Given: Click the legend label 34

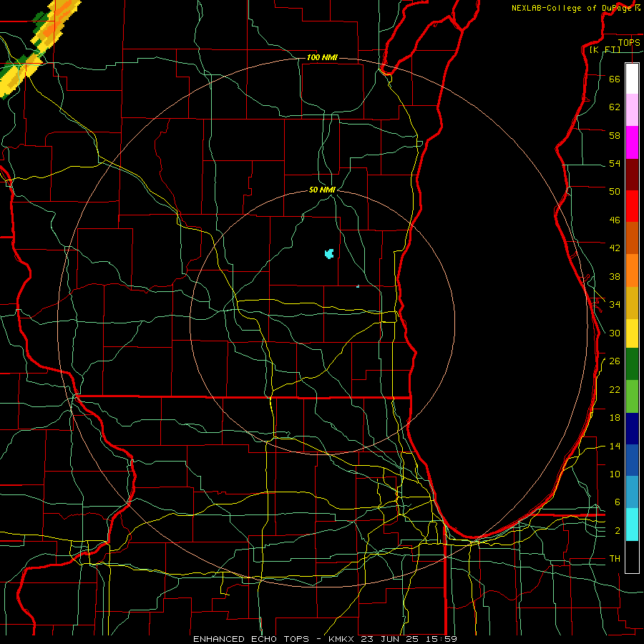Looking at the screenshot, I should coord(615,305).
